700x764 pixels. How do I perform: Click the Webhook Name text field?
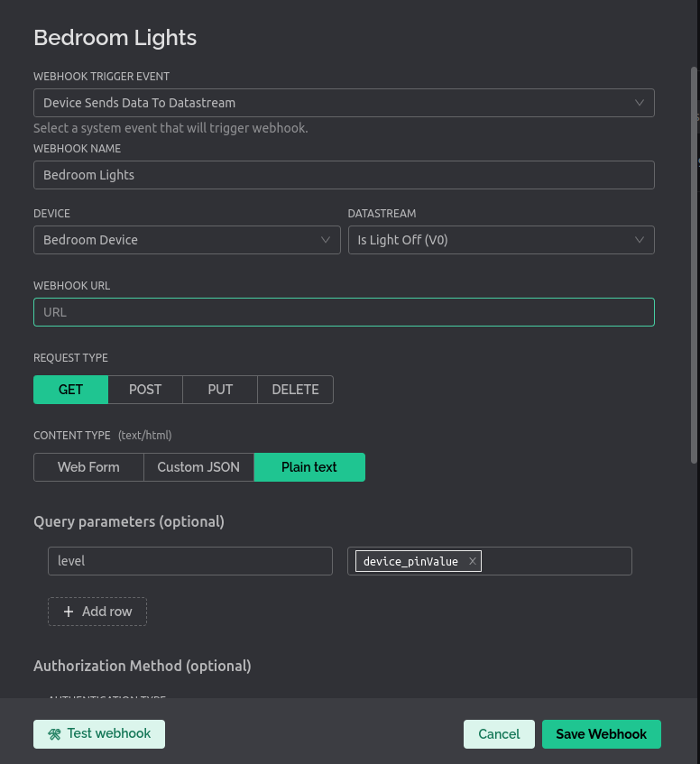coord(344,175)
